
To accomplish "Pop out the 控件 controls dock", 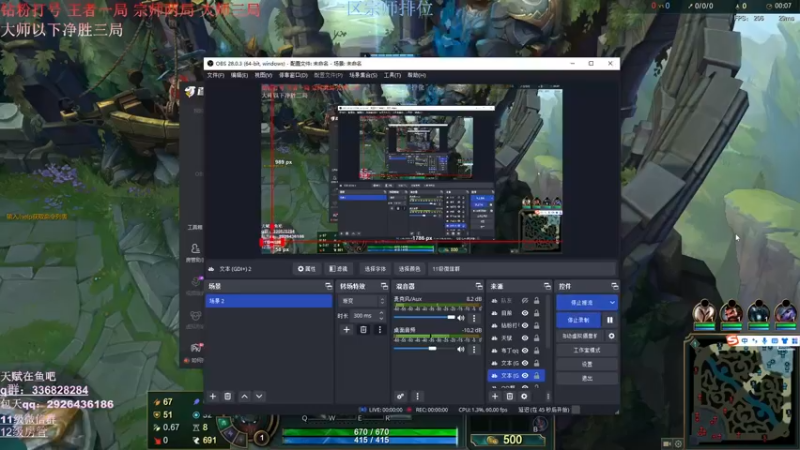I will pyautogui.click(x=614, y=286).
